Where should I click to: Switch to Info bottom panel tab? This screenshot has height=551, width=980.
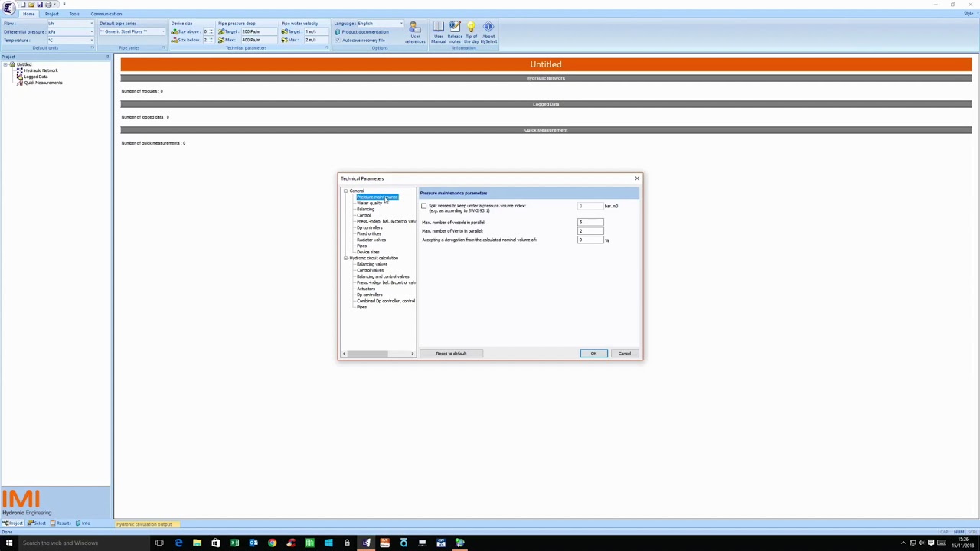pos(83,523)
